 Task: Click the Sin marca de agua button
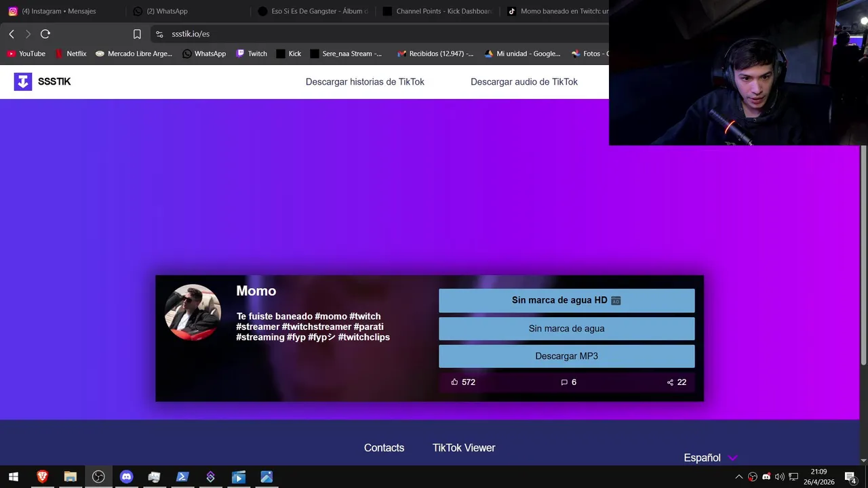click(x=567, y=329)
